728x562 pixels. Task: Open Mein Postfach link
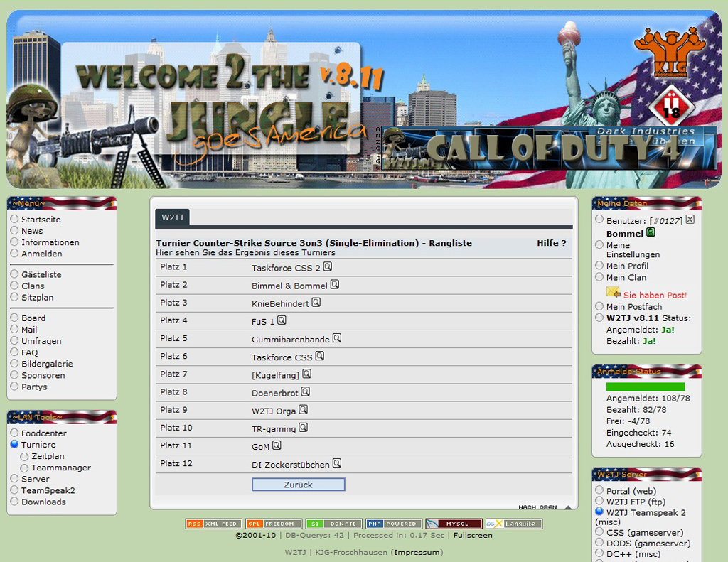pos(634,306)
